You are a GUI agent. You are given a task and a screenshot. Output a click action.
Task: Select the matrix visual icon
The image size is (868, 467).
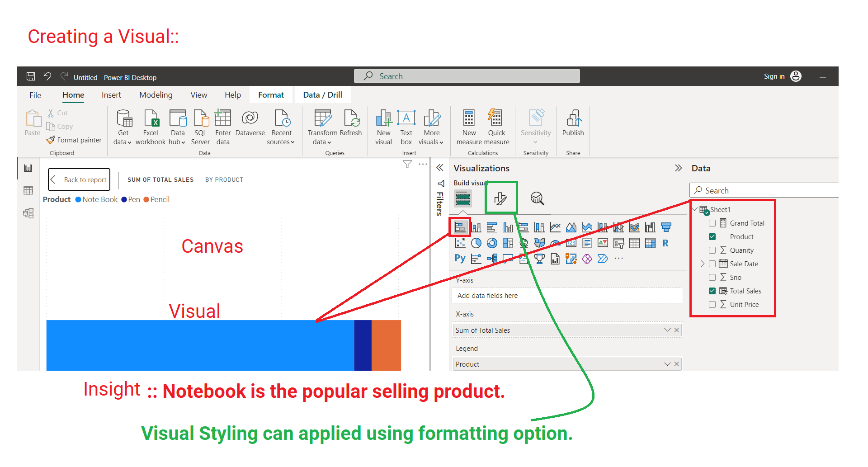pyautogui.click(x=650, y=243)
